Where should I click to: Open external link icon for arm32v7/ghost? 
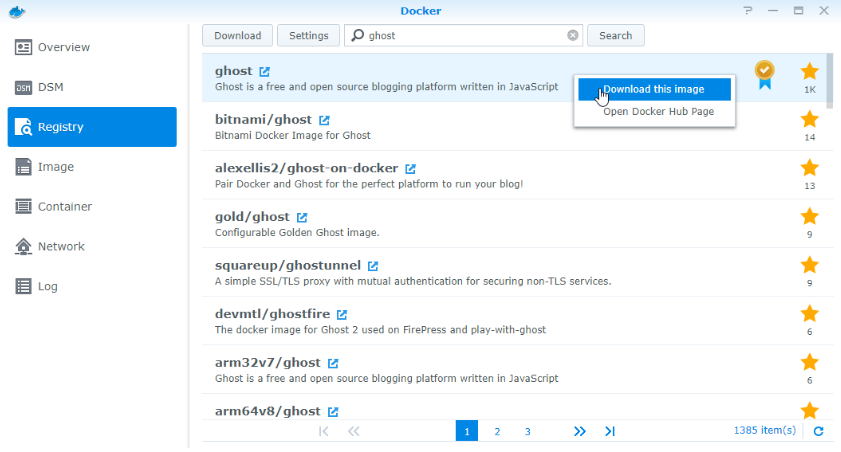click(333, 364)
